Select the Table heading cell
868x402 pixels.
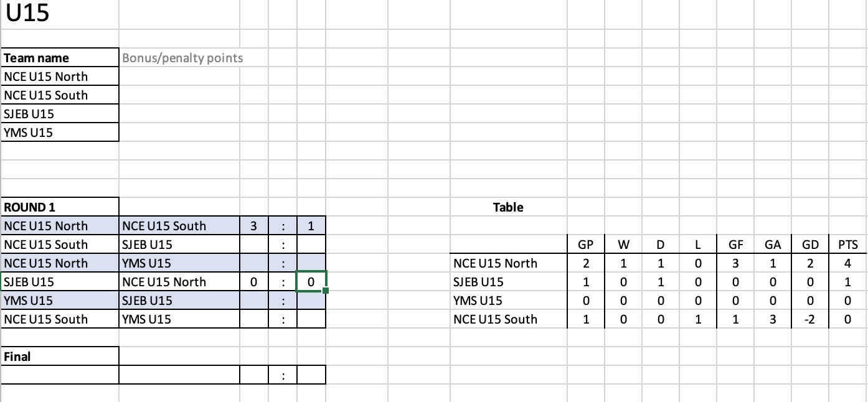pos(508,207)
